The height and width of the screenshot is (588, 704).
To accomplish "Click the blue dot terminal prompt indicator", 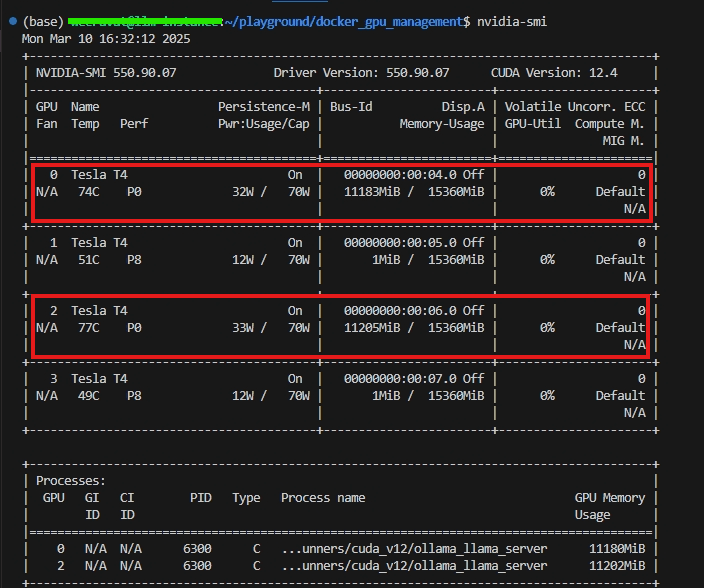I will click(13, 21).
